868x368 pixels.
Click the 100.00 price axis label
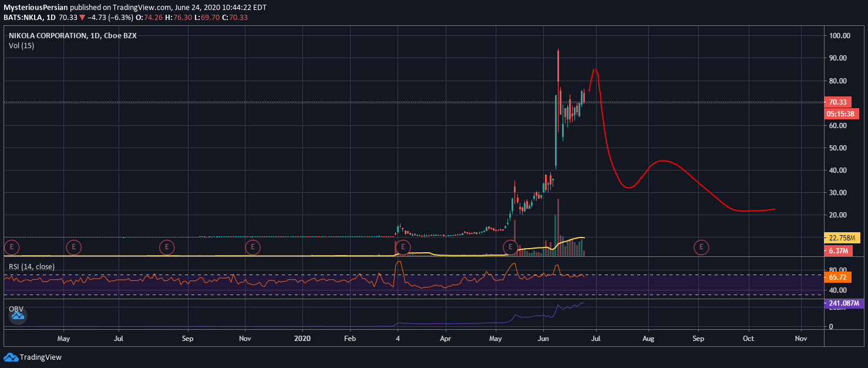840,36
